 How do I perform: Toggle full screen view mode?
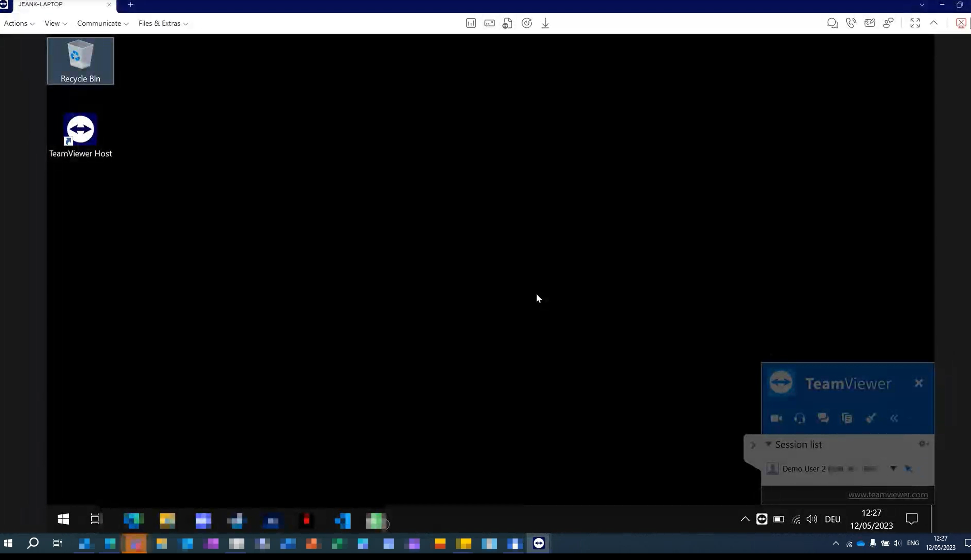point(915,23)
